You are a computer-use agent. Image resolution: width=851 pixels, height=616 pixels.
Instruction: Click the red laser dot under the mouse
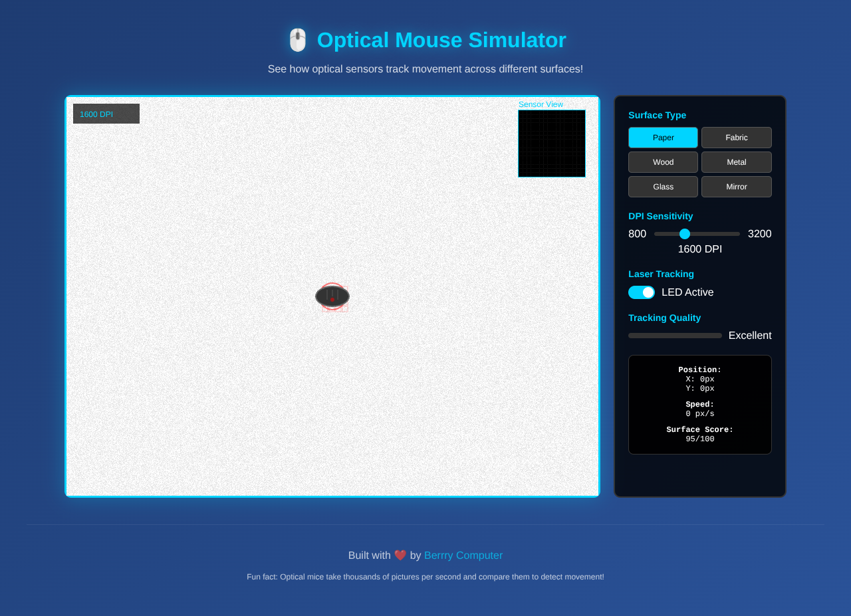[x=332, y=300]
